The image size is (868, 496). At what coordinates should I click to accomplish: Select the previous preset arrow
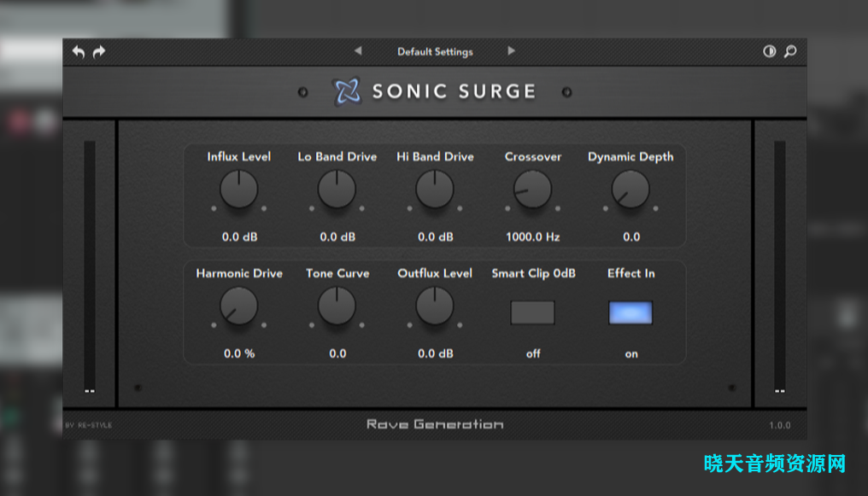tap(358, 51)
